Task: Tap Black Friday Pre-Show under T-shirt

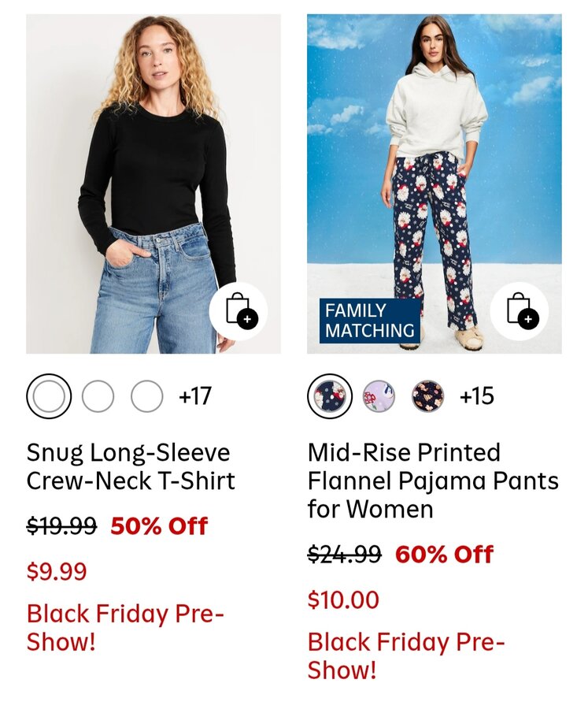Action: pos(125,626)
